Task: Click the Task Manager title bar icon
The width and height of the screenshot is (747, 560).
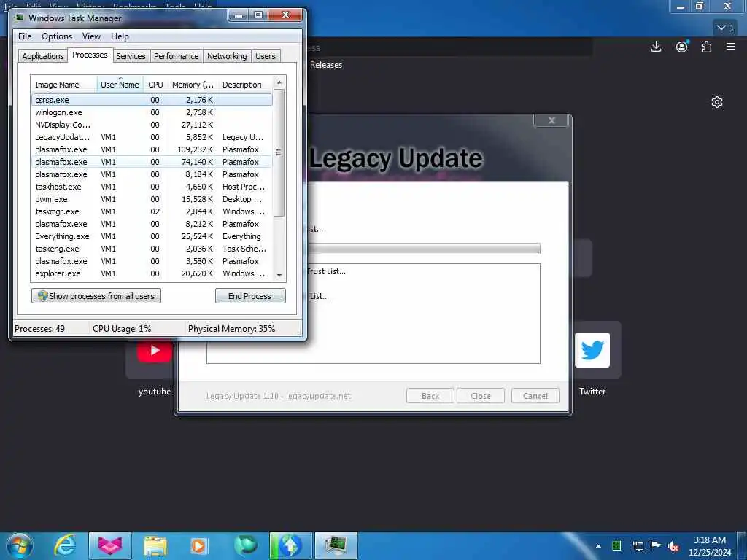Action: [x=20, y=17]
